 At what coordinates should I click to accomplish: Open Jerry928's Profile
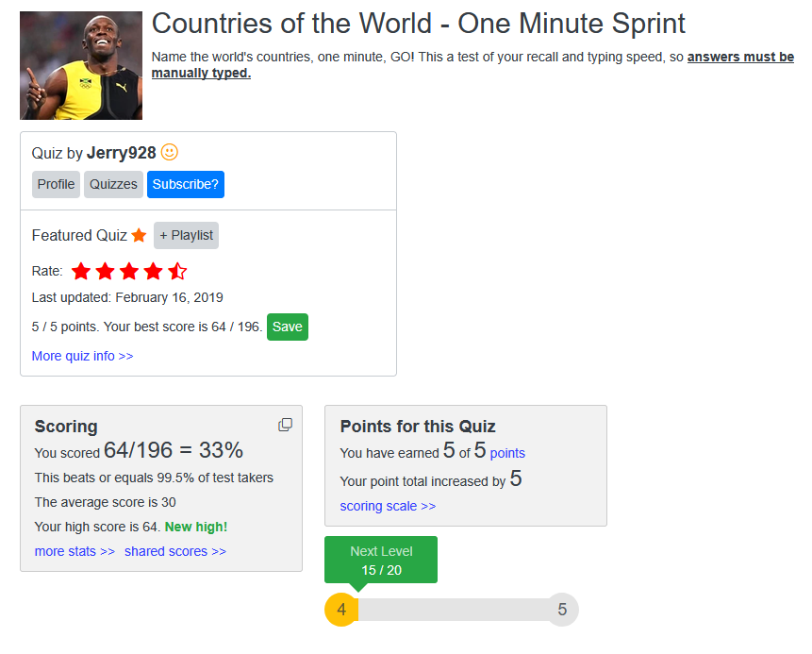point(56,184)
